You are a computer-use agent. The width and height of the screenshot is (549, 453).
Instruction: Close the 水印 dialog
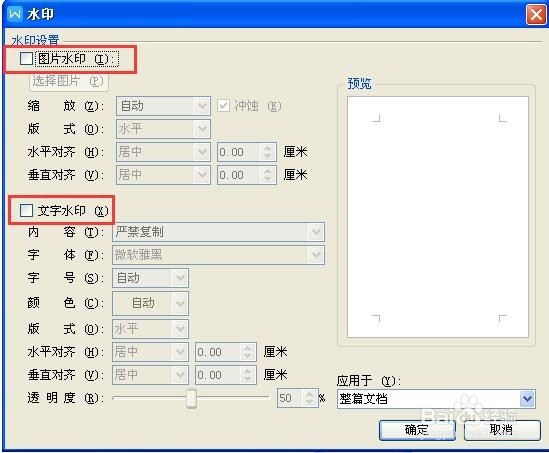(x=536, y=15)
